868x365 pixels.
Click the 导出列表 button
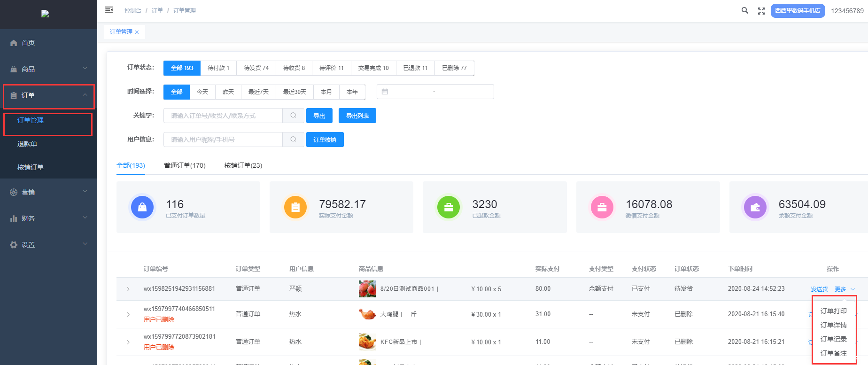357,116
